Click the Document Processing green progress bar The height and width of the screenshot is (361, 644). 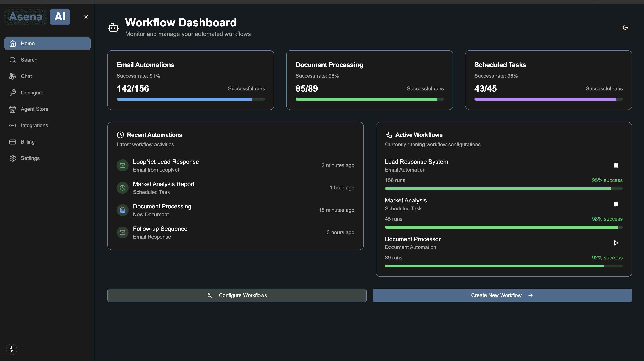tap(370, 99)
